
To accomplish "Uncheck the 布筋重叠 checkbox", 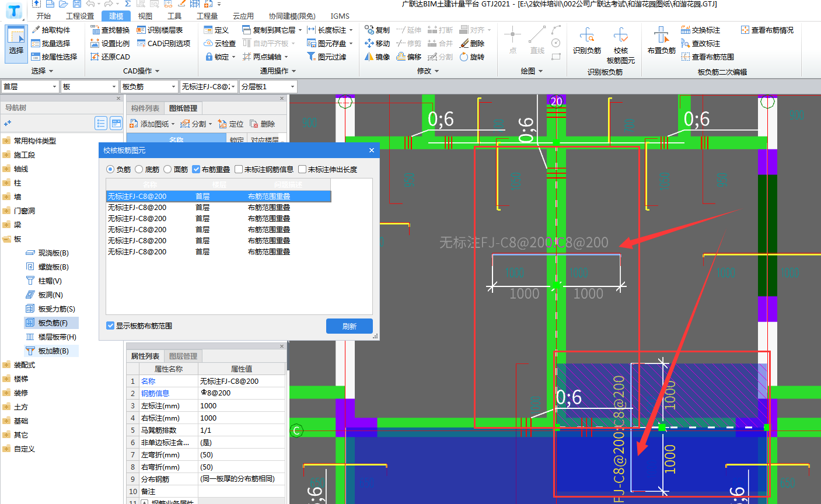I will point(196,169).
